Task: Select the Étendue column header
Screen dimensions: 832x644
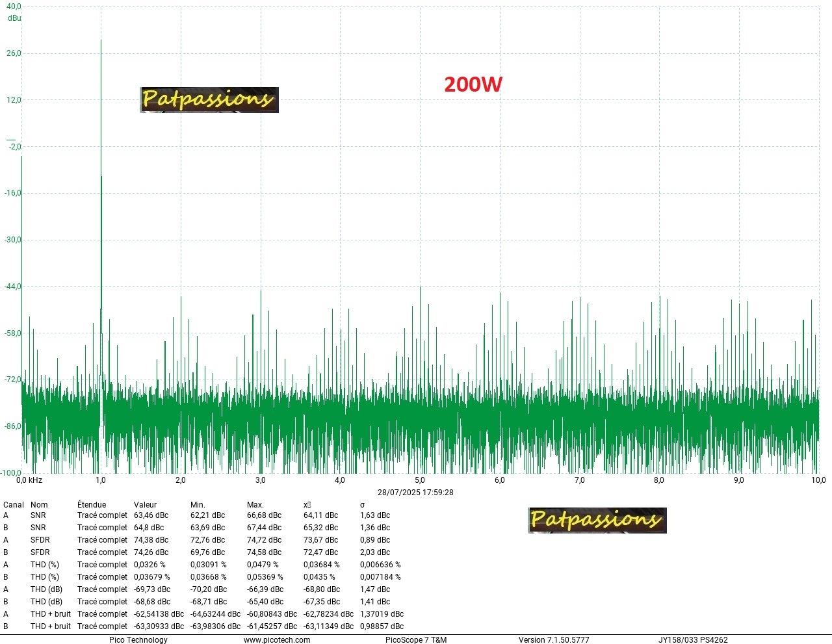Action: click(x=91, y=504)
